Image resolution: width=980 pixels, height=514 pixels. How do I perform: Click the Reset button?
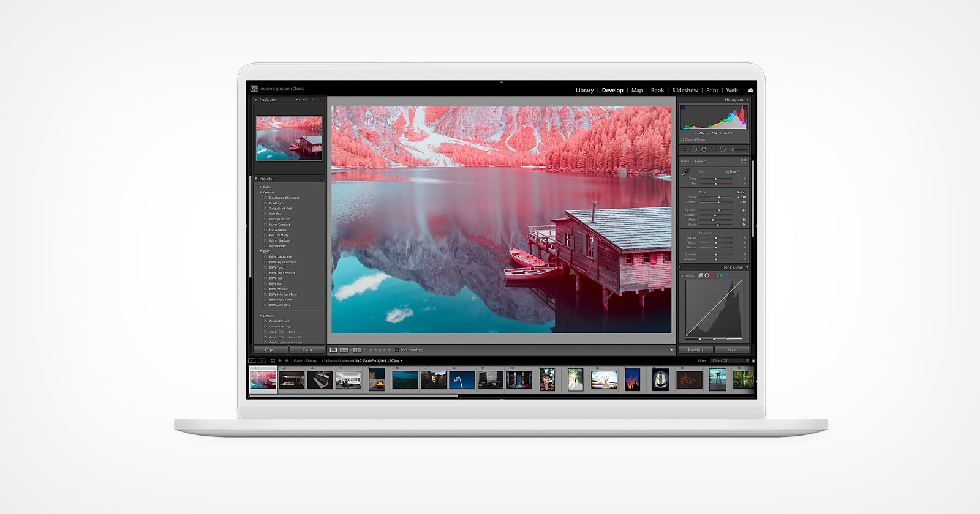[732, 350]
